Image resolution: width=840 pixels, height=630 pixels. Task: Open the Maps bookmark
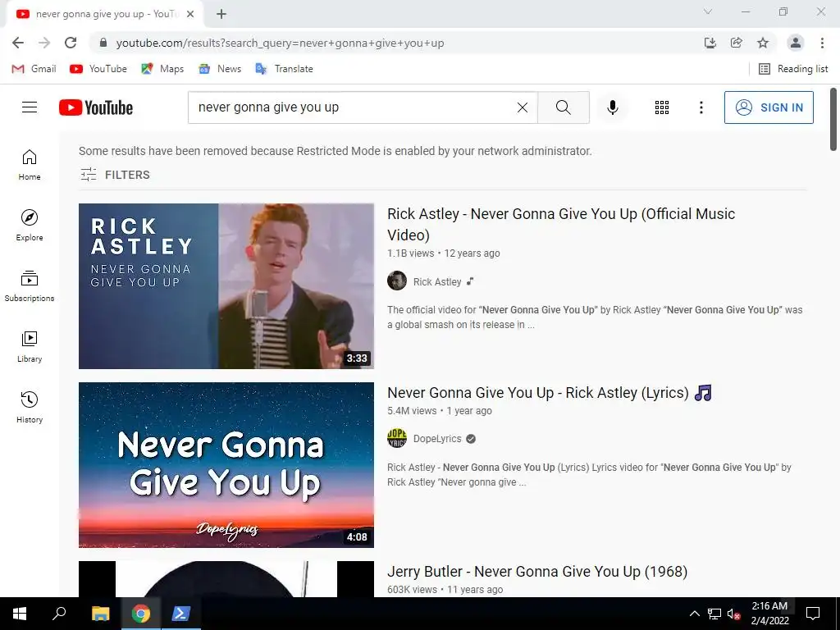pyautogui.click(x=162, y=69)
